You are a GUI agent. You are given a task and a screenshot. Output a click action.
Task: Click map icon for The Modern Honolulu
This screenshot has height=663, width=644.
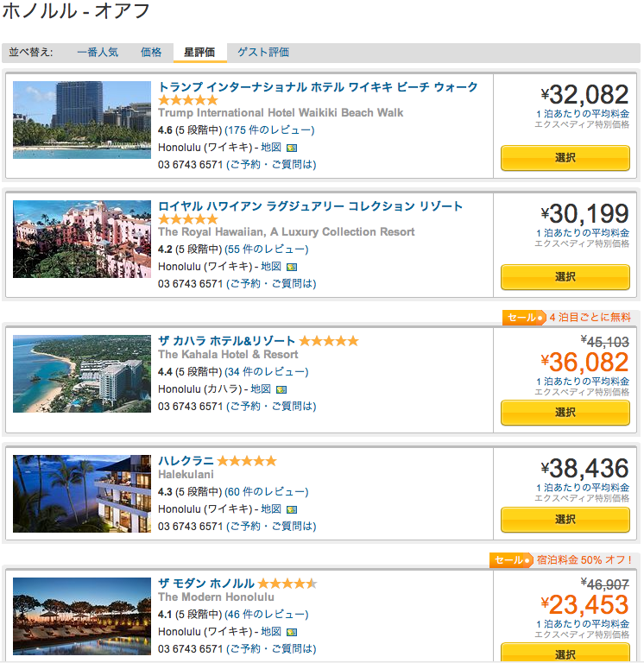(291, 633)
